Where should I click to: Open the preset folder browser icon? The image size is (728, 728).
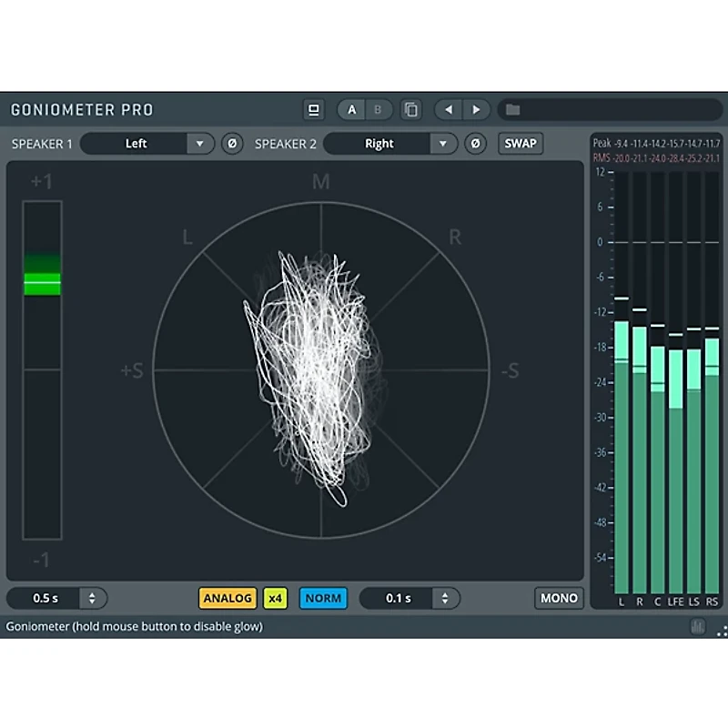[512, 109]
